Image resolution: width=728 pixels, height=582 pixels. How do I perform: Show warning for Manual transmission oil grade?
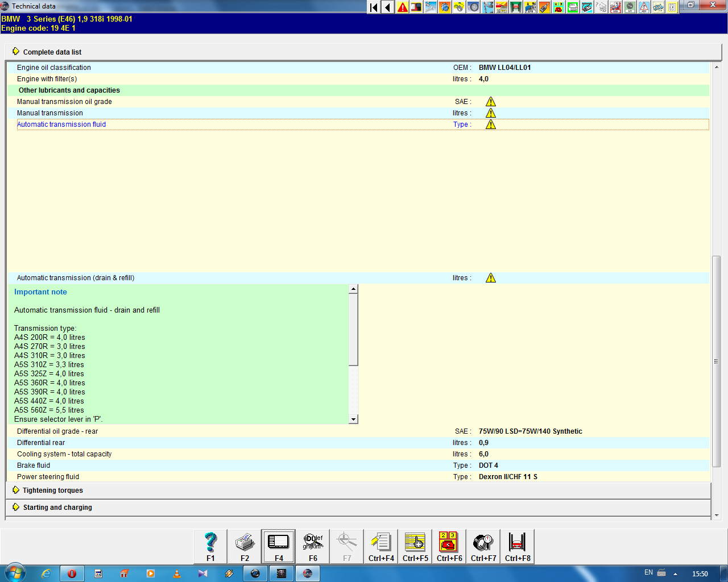coord(491,102)
